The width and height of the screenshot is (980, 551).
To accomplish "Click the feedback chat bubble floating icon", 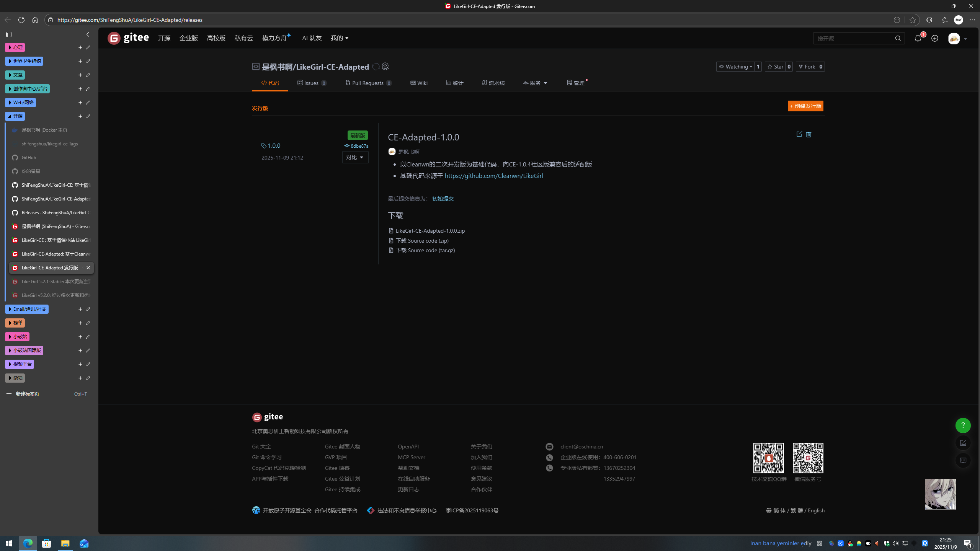I will pos(963,460).
